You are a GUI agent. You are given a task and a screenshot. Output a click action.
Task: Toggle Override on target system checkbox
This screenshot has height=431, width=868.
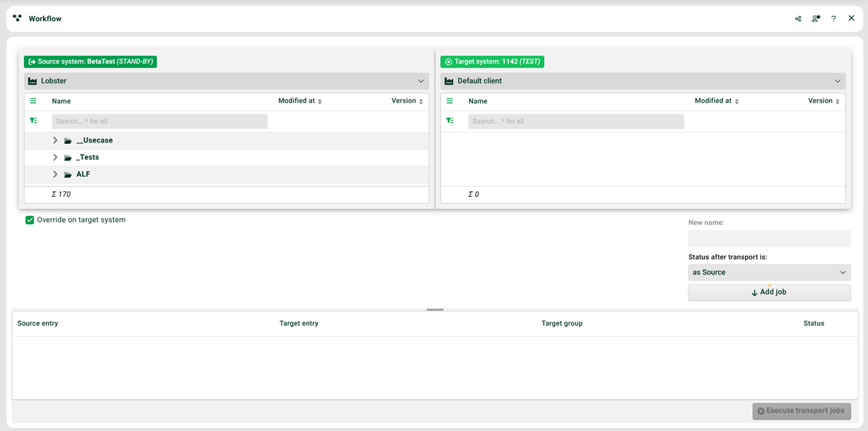[x=30, y=220]
